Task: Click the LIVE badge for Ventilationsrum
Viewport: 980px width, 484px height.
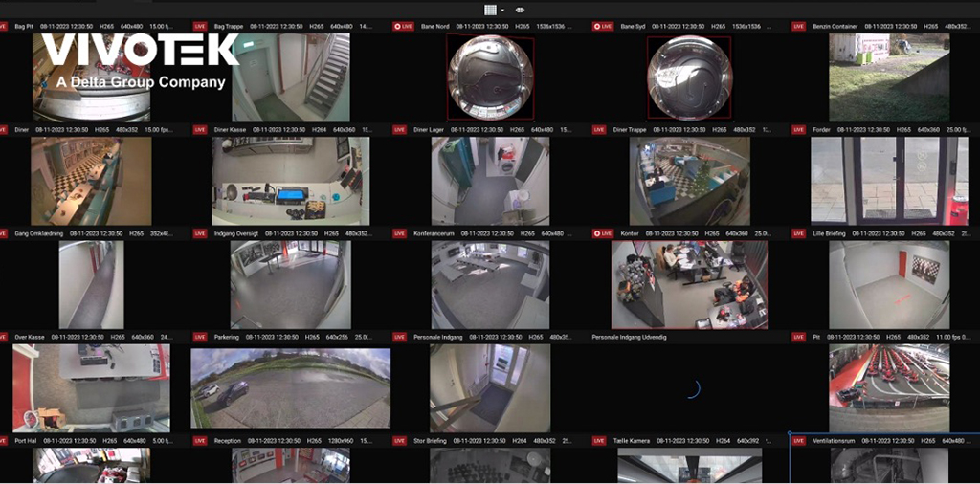Action: [798, 440]
